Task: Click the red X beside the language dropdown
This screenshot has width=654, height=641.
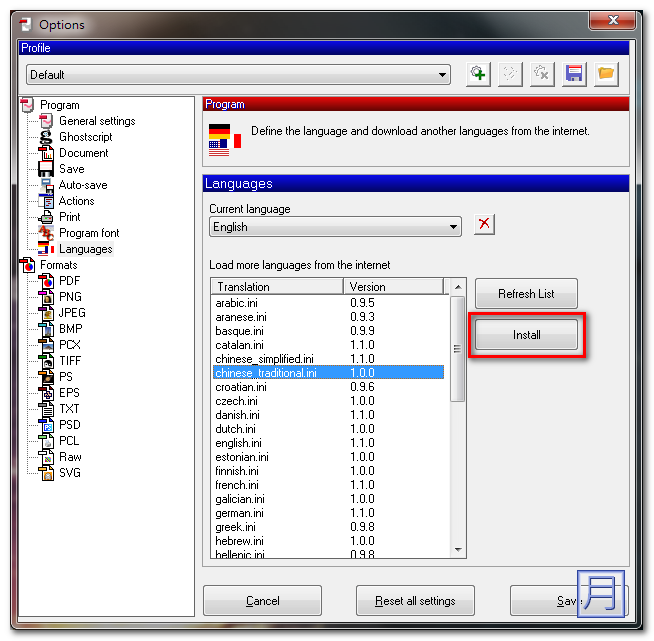Action: (484, 224)
